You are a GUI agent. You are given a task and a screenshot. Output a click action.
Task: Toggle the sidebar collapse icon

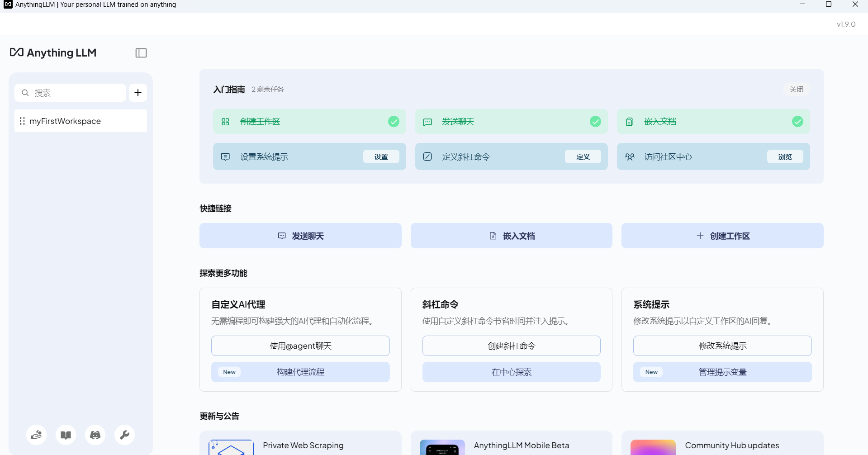coord(141,53)
